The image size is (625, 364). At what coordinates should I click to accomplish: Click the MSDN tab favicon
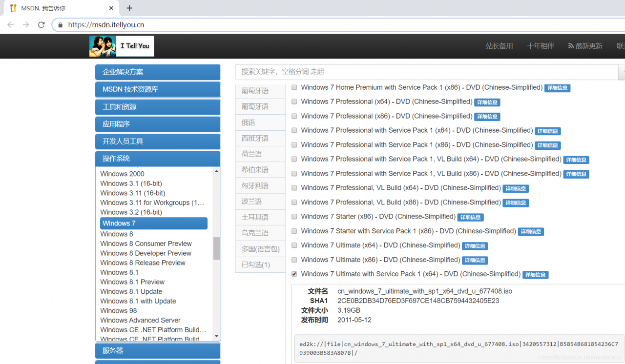pyautogui.click(x=13, y=8)
